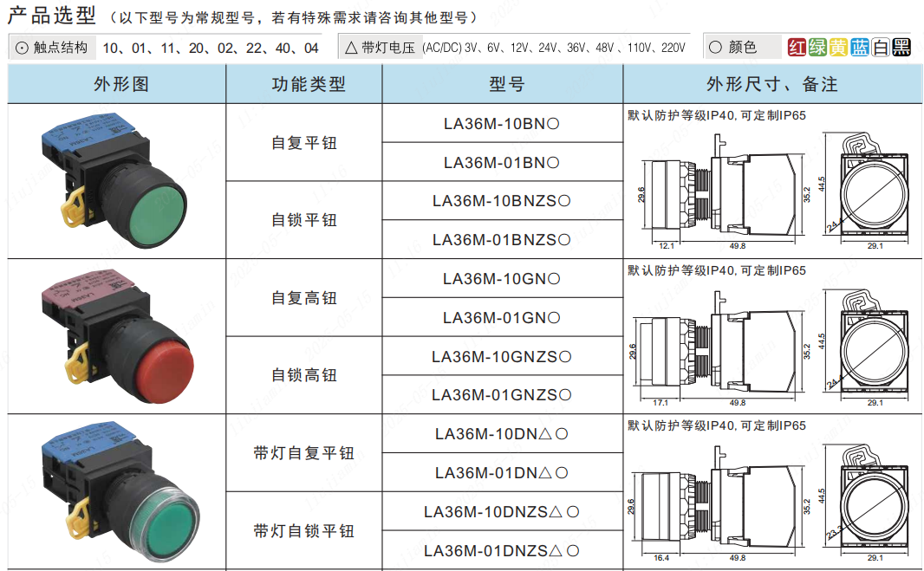The width and height of the screenshot is (924, 571).
Task: Open the red high pushbutton product photo
Action: (117, 335)
